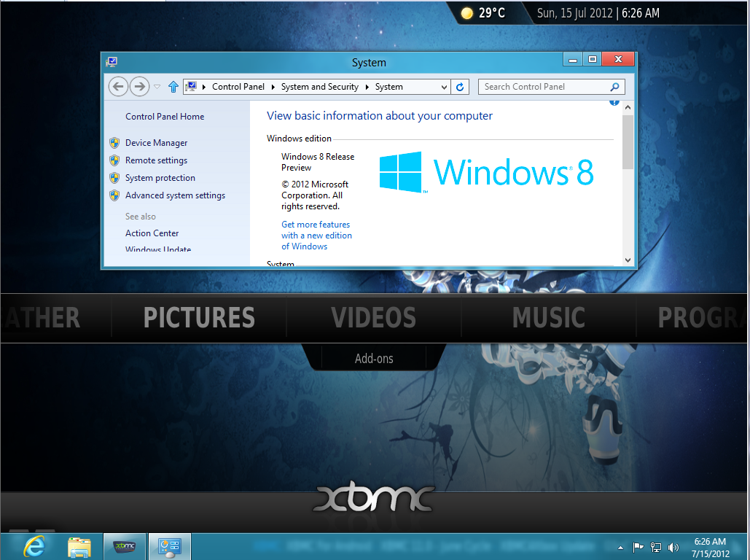Minimize the System window
This screenshot has height=560, width=750.
tap(573, 59)
